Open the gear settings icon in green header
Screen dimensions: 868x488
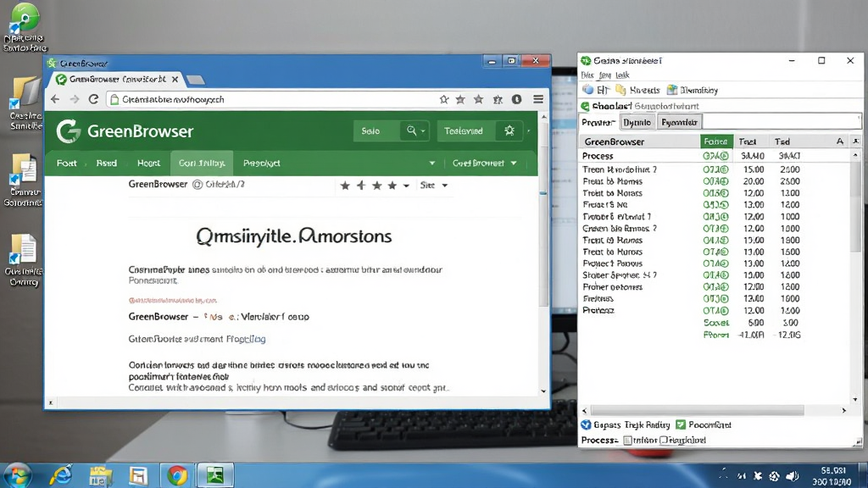tap(509, 130)
